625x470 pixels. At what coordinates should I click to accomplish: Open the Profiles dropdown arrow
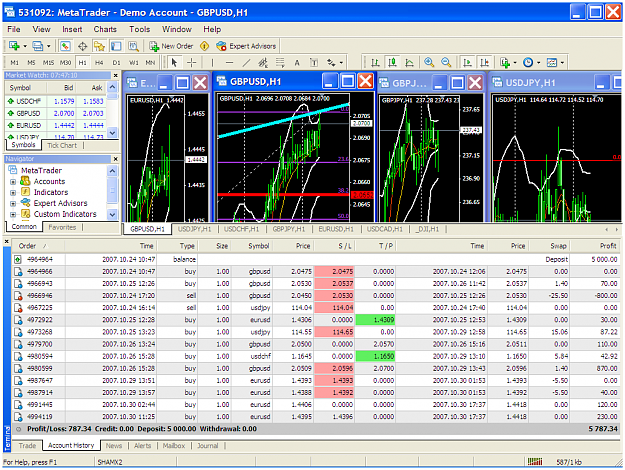pos(49,46)
